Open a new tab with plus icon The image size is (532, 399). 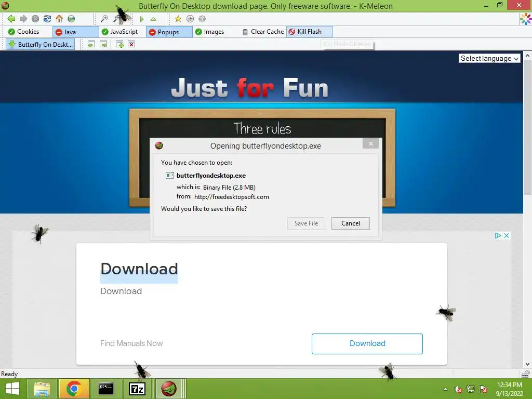click(119, 44)
